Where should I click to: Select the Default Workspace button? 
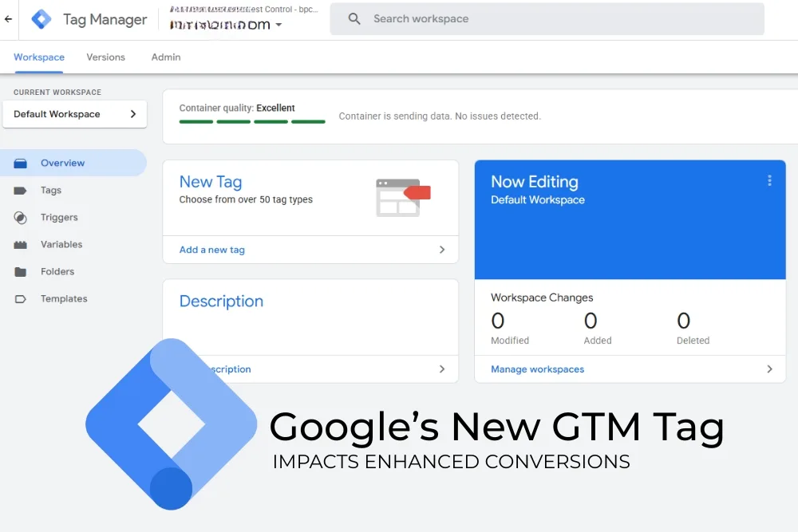[x=75, y=114]
